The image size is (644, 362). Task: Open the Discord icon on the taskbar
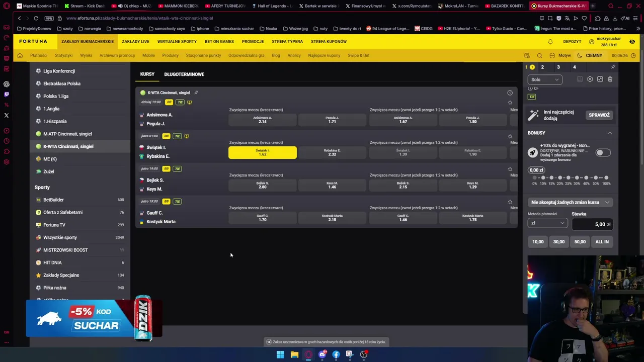click(323, 354)
